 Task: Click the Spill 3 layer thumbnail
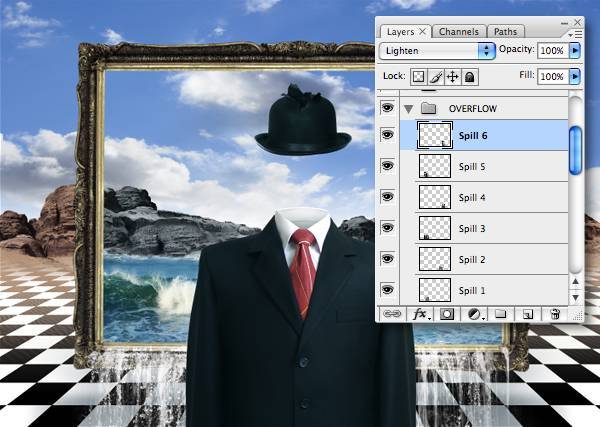coord(435,228)
